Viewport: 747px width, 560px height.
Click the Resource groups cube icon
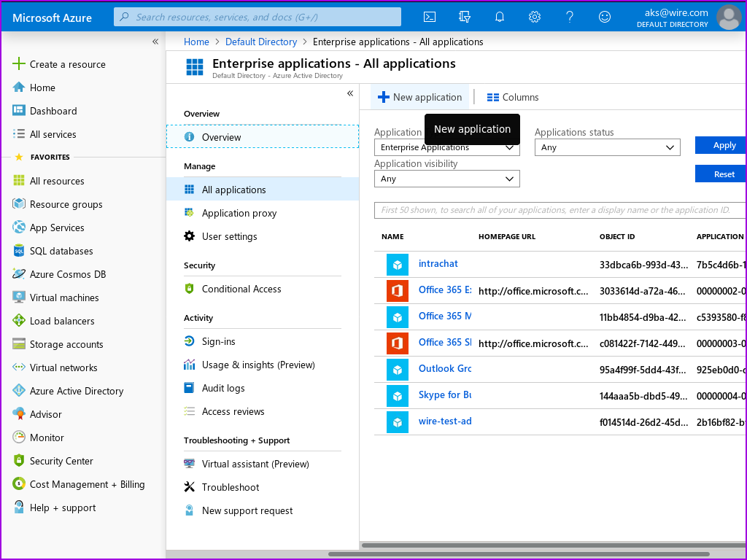(18, 204)
